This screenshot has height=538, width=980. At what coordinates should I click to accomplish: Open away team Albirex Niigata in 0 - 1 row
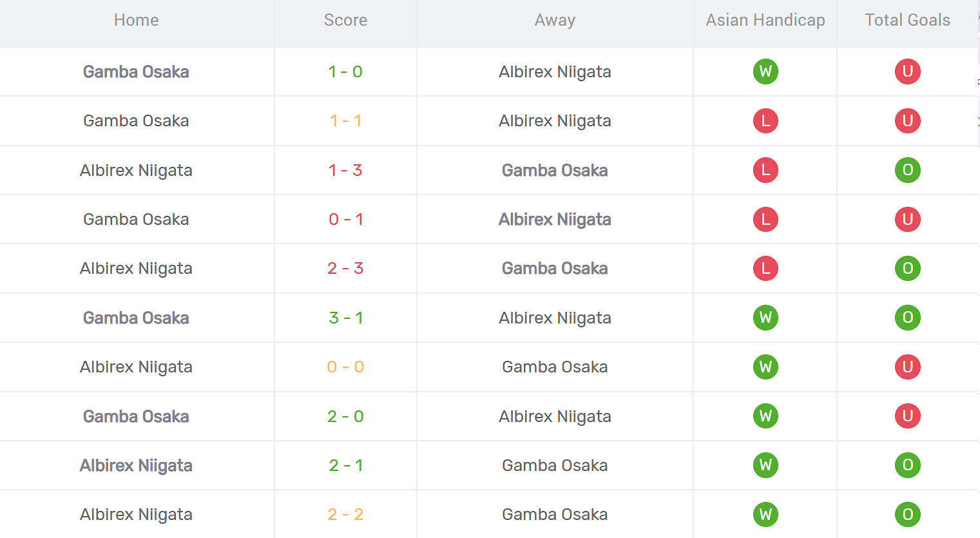(555, 219)
